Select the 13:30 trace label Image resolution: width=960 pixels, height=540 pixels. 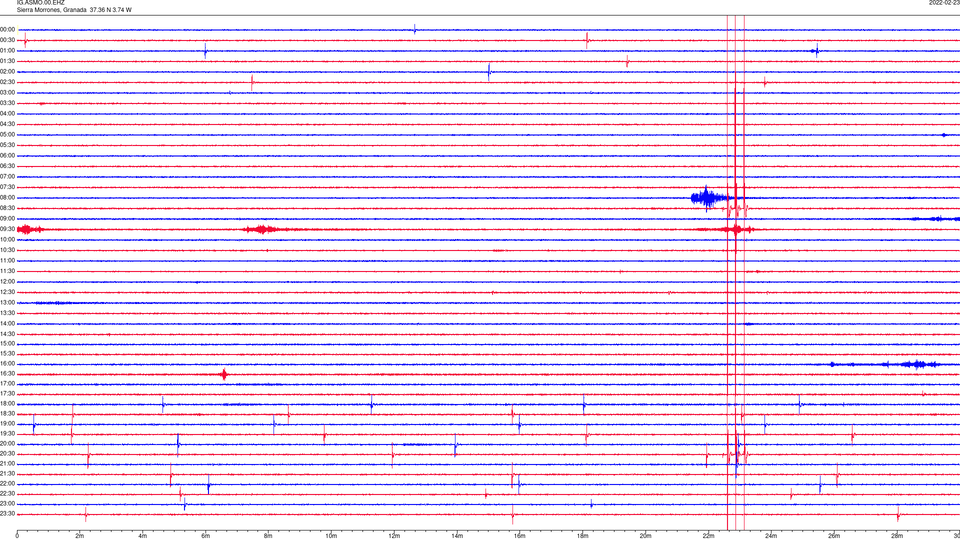7,313
